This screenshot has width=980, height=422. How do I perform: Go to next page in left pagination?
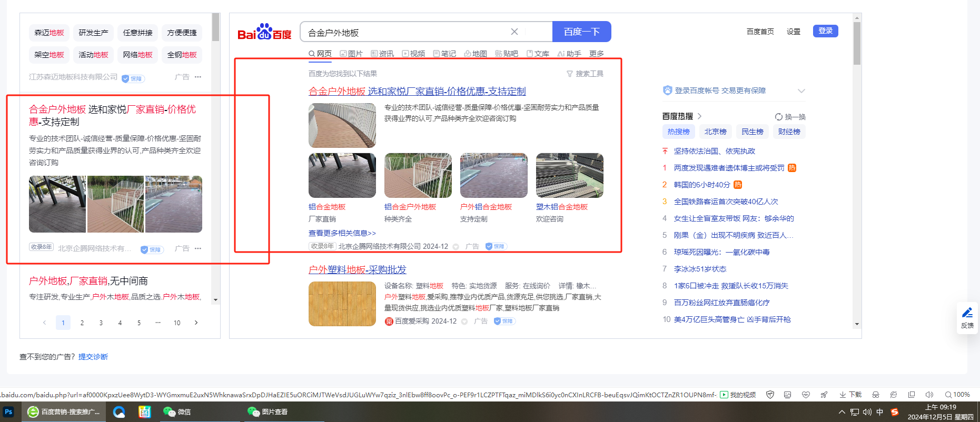pos(196,323)
